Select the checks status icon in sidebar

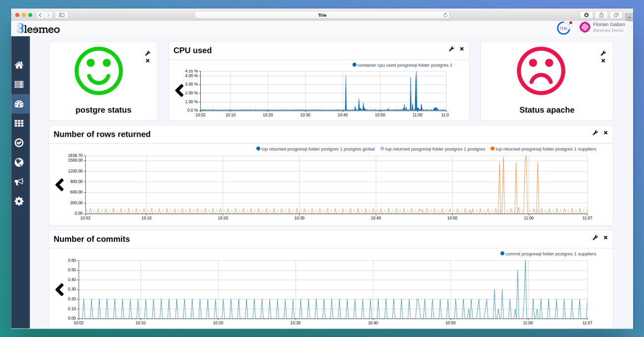pyautogui.click(x=19, y=142)
